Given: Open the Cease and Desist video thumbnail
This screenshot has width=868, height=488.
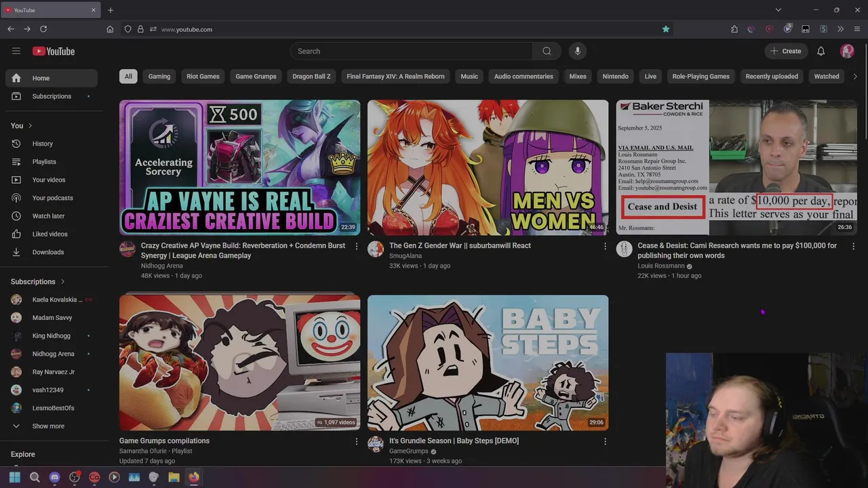Looking at the screenshot, I should [736, 167].
